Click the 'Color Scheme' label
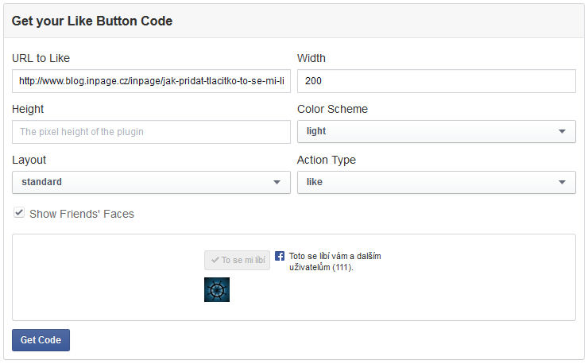The width and height of the screenshot is (588, 364). [x=332, y=109]
